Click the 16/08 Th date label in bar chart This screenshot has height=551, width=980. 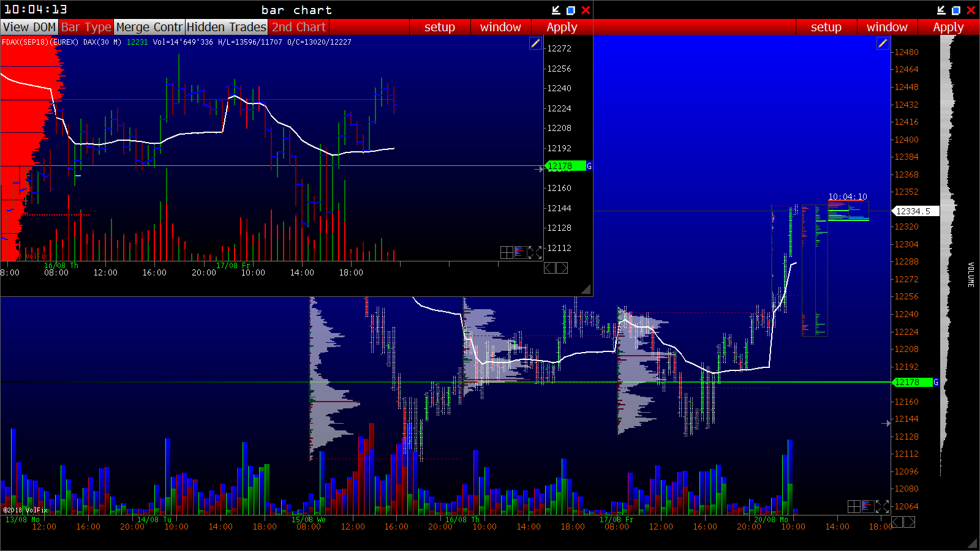tap(61, 265)
